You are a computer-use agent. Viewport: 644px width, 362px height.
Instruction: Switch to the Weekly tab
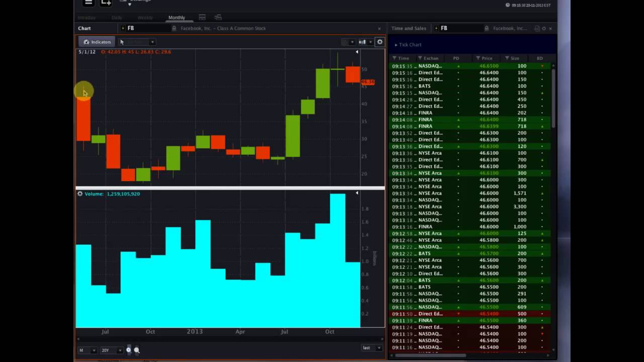point(145,18)
